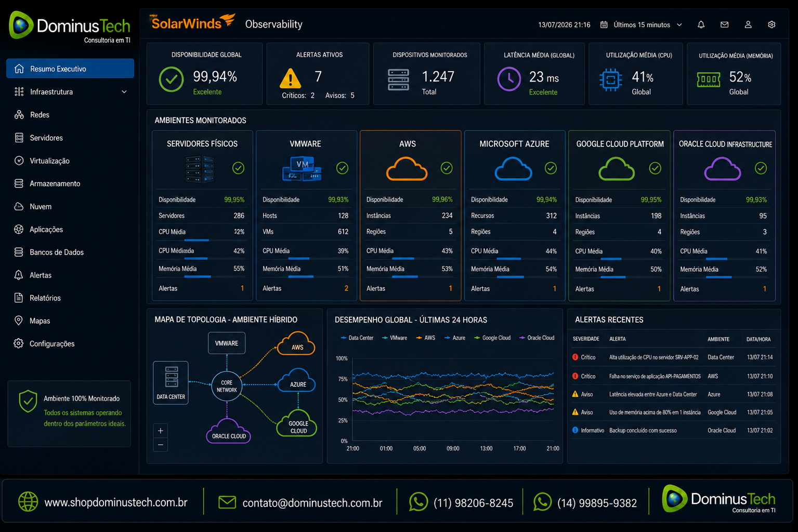This screenshot has height=532, width=798.
Task: Select the AWS cloud node in topology
Action: point(296,344)
